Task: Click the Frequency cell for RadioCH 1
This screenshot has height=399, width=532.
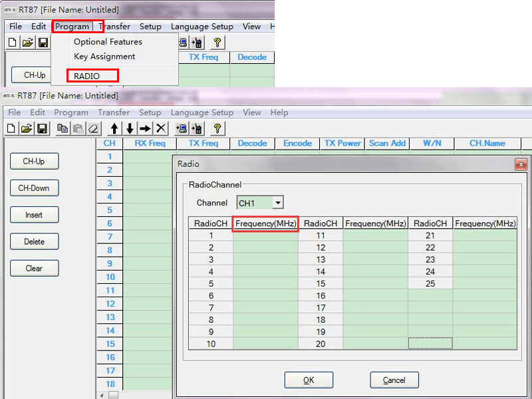Action: click(265, 235)
